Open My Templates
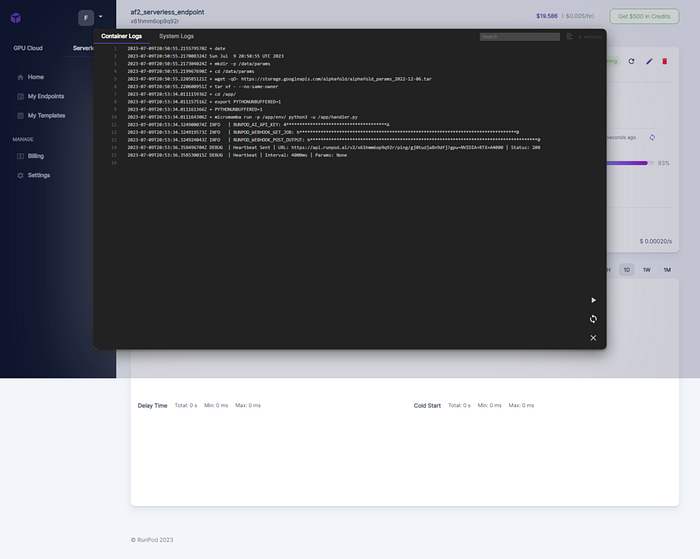 (x=46, y=116)
